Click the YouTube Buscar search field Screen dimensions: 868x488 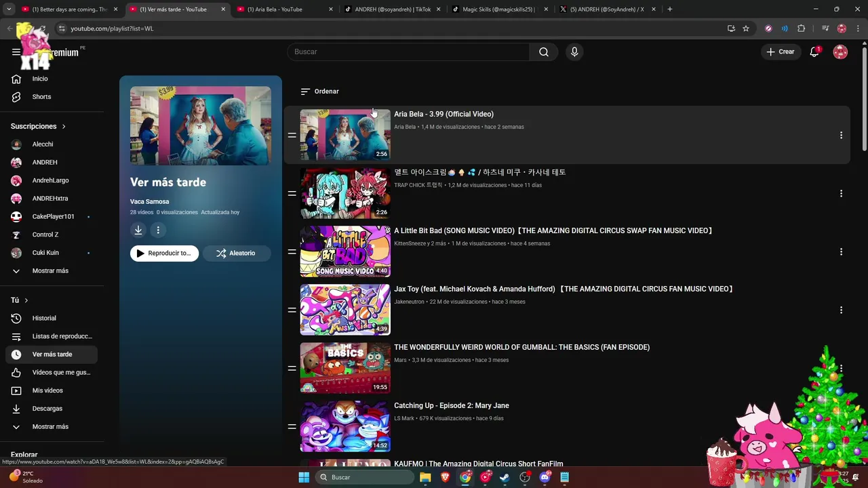408,52
